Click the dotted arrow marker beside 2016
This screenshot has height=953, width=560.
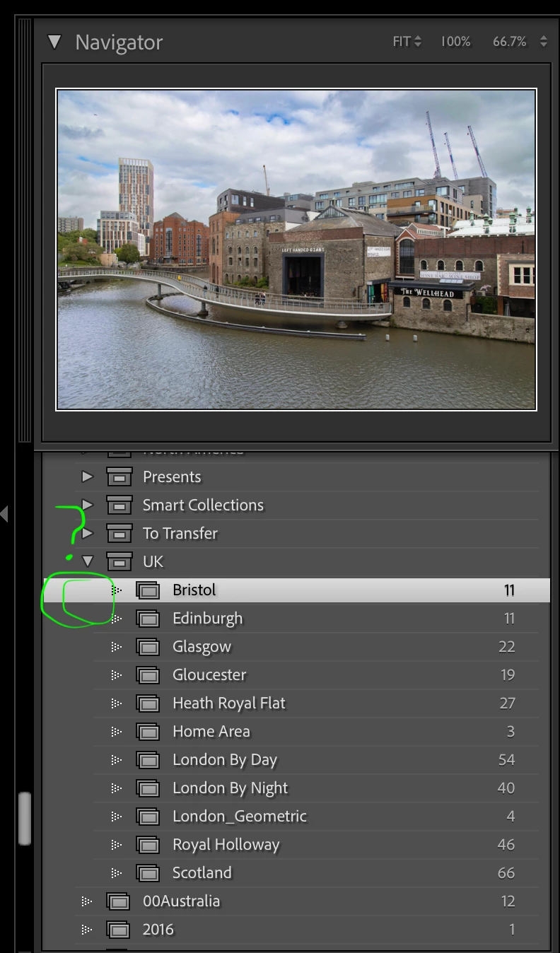(x=87, y=930)
